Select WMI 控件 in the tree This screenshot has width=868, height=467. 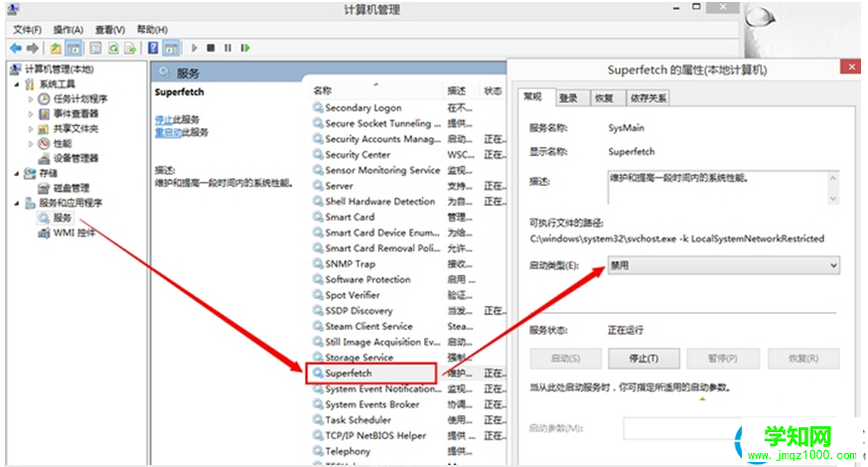click(x=74, y=233)
